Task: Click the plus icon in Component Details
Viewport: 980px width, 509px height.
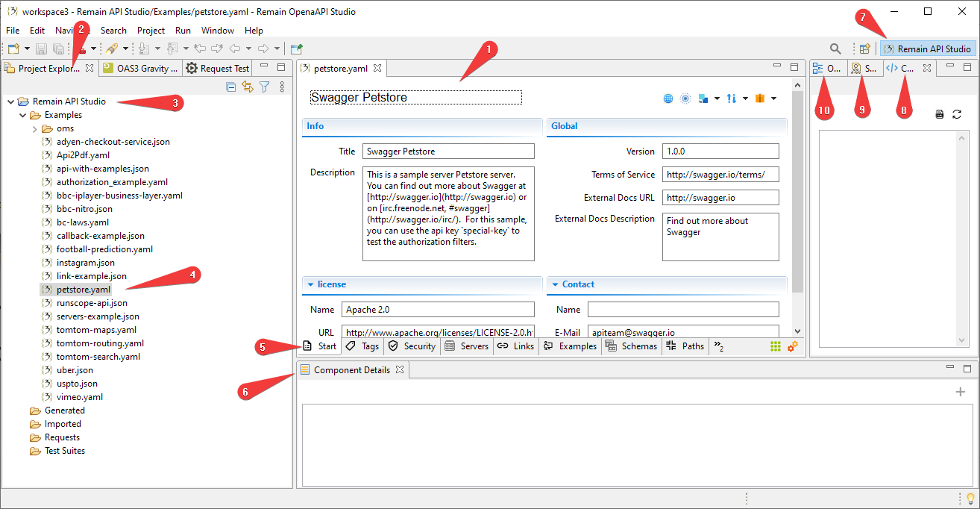Action: pyautogui.click(x=961, y=392)
